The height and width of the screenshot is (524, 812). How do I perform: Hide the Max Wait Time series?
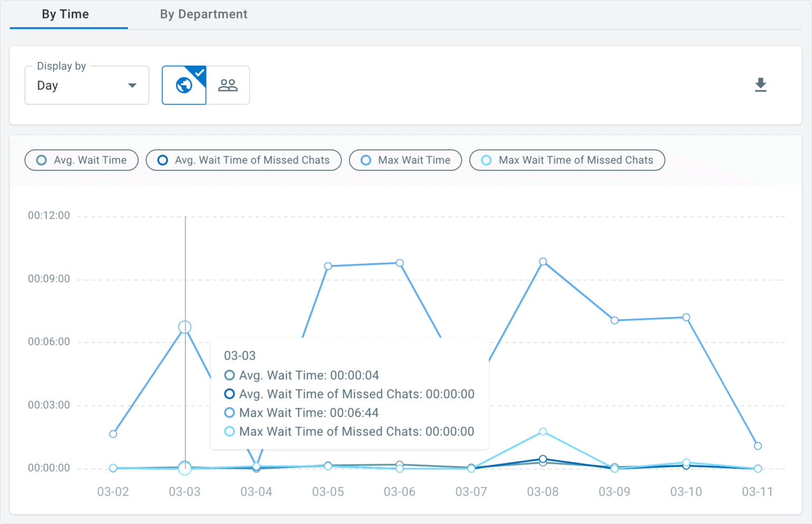tap(405, 160)
